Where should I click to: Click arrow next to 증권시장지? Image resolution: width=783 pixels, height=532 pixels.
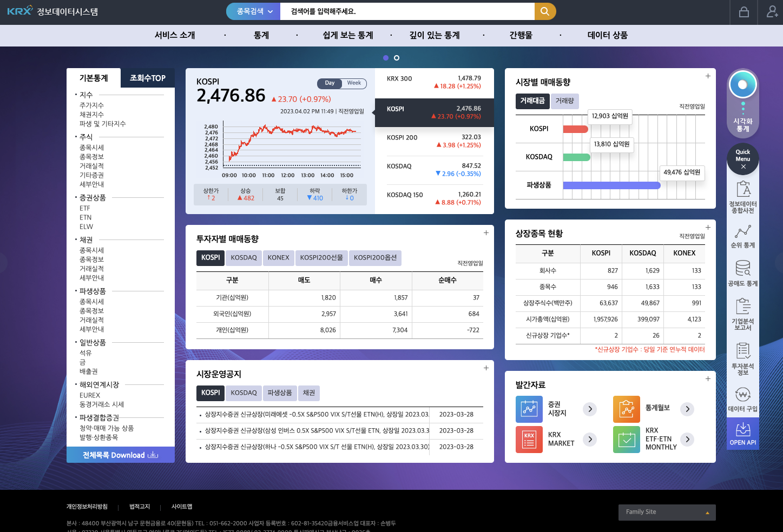click(x=590, y=409)
